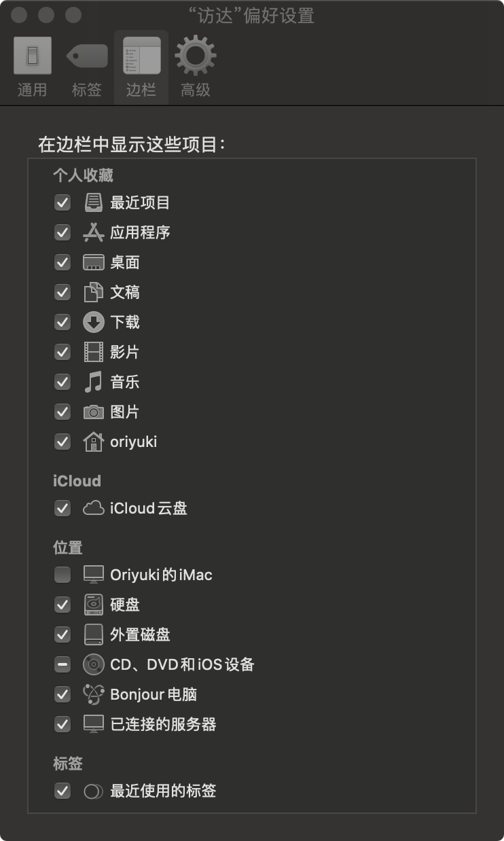Click the 应用程序 Applications icon
Image resolution: width=504 pixels, height=841 pixels.
point(93,232)
